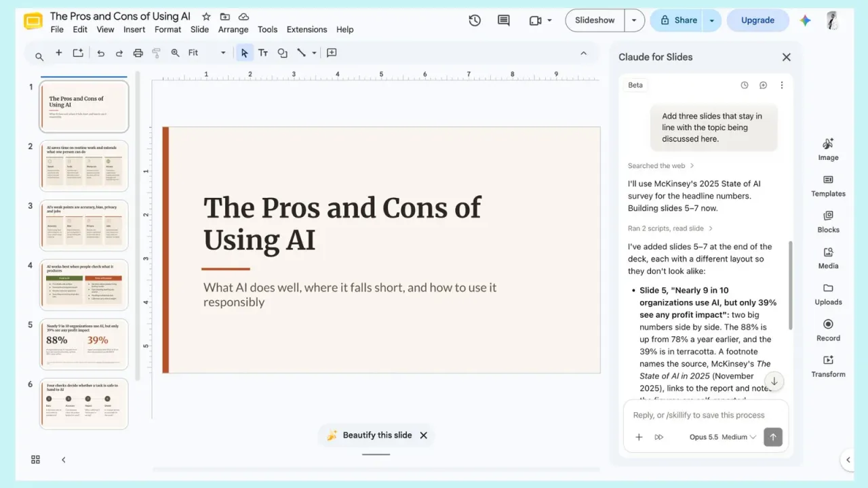Viewport: 868px width, 488px height.
Task: Open the Medium effort dropdown
Action: (x=738, y=437)
